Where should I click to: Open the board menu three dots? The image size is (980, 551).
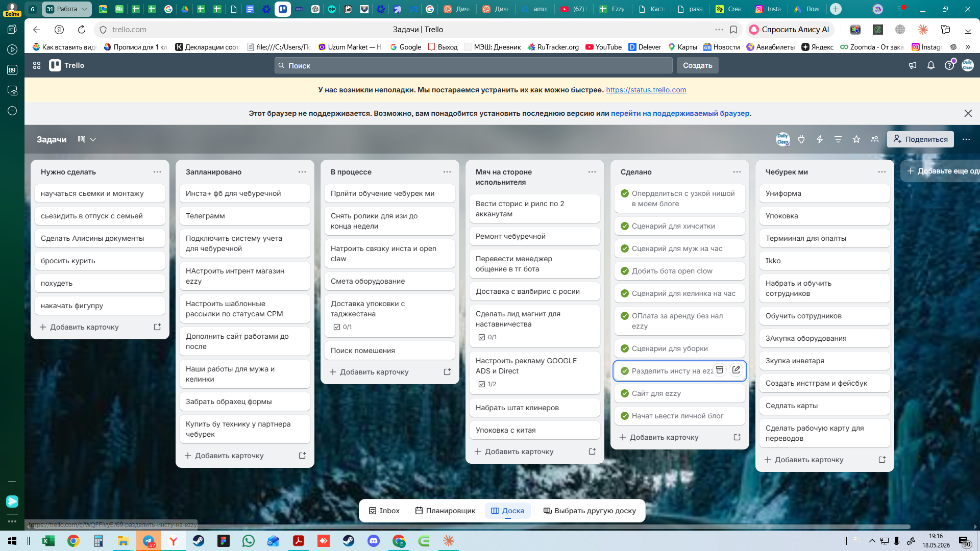point(966,139)
